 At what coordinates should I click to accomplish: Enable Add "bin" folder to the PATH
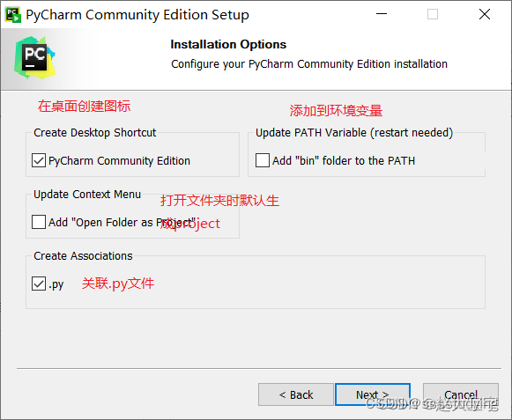coord(263,160)
